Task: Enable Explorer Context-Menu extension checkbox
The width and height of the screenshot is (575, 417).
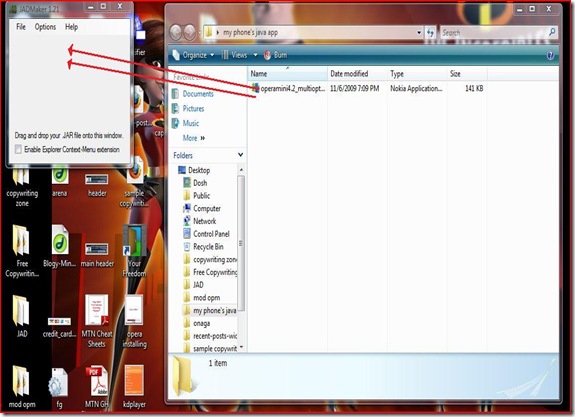Action: coord(18,149)
